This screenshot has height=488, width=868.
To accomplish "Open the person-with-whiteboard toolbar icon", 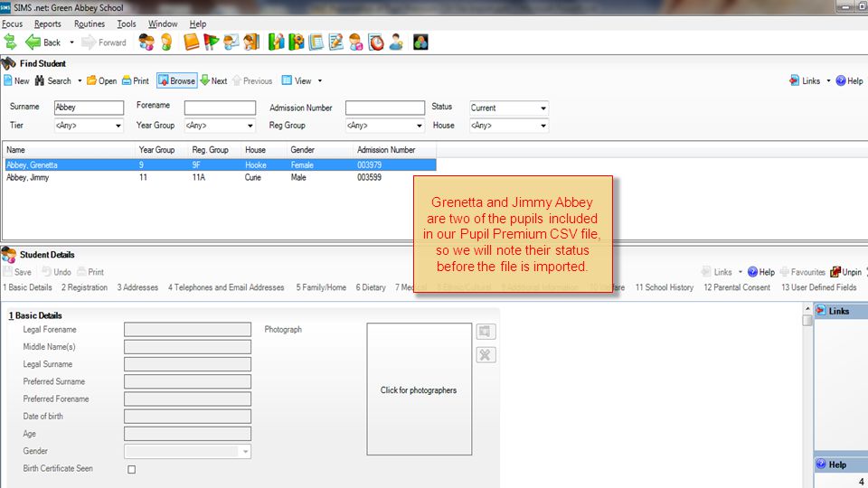I will coord(231,42).
